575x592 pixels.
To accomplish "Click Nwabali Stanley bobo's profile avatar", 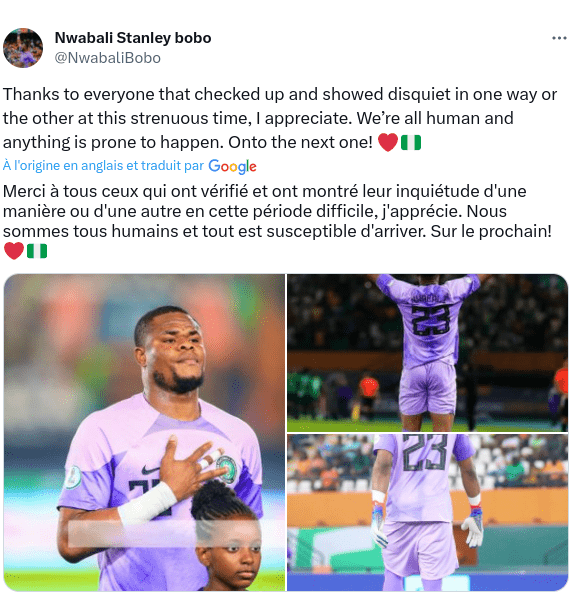I will [x=23, y=48].
